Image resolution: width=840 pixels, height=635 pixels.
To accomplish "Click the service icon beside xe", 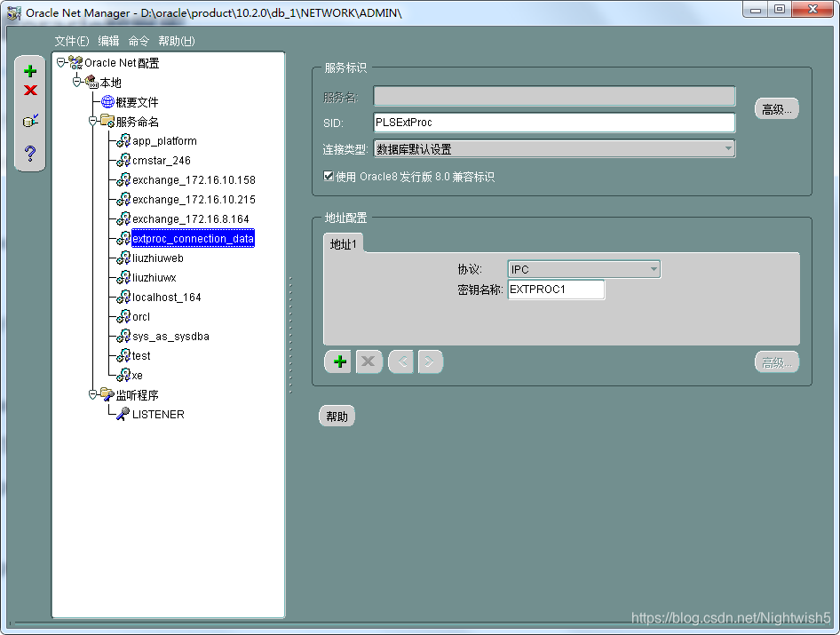I will [x=123, y=375].
